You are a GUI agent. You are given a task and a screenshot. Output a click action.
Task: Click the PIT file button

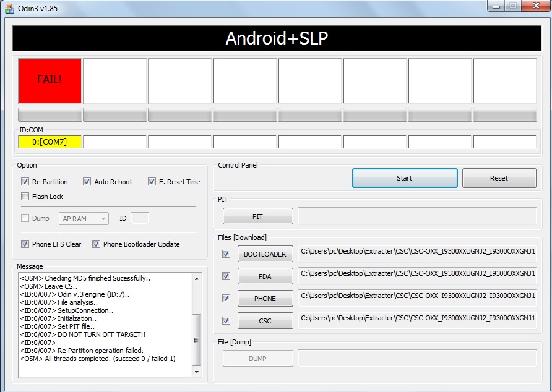coord(258,216)
